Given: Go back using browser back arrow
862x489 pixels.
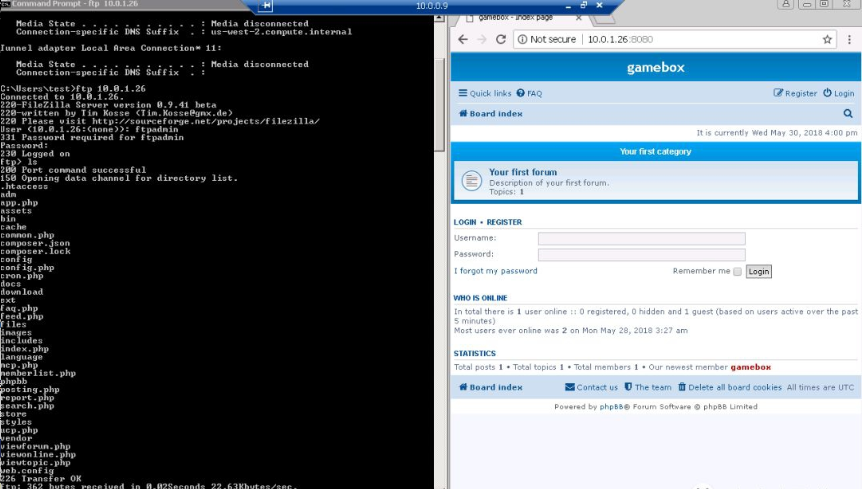Looking at the screenshot, I should coord(463,40).
